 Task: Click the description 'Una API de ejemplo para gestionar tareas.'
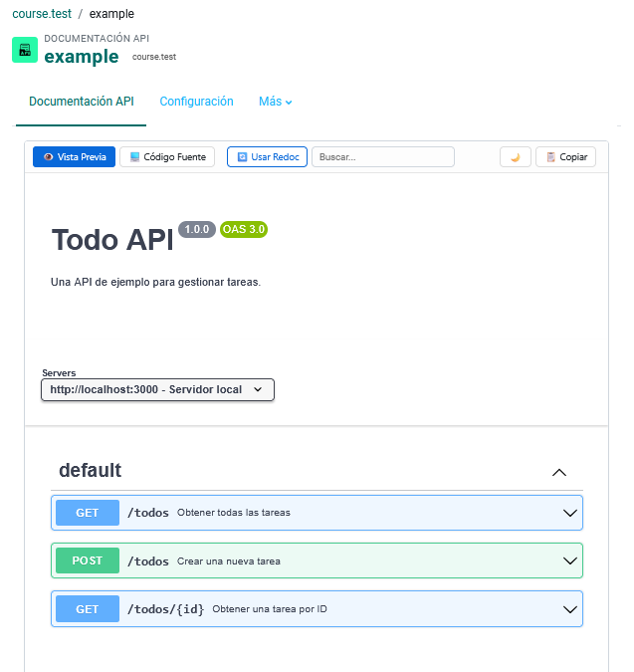(155, 282)
